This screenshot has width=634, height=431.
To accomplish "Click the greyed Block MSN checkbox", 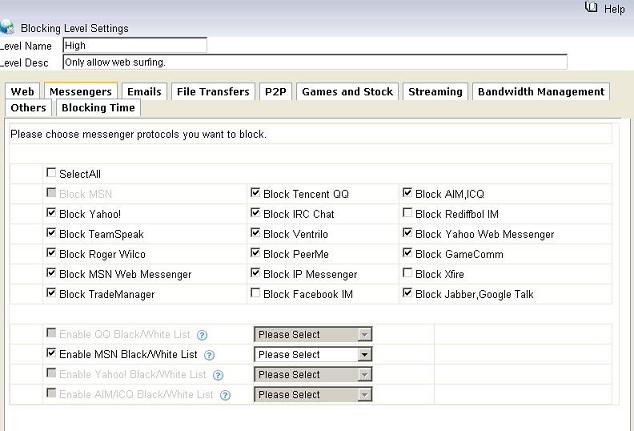I will pos(51,192).
